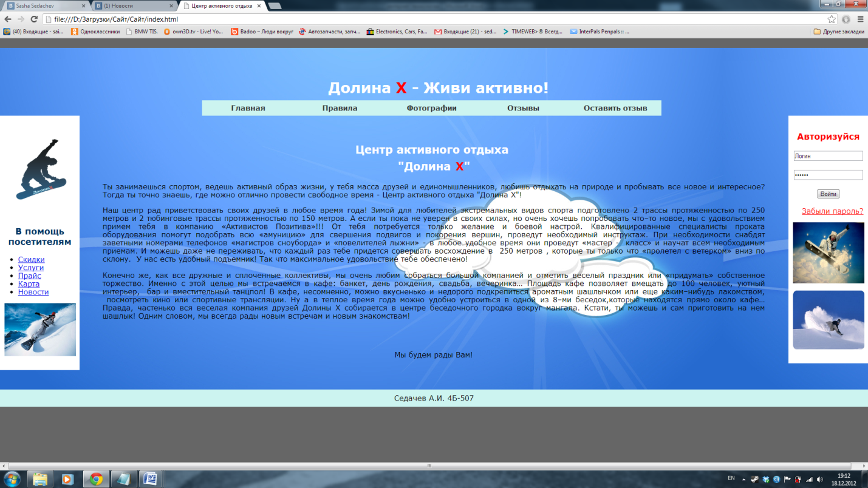Click the browser forward arrow
This screenshot has height=488, width=868.
point(21,19)
